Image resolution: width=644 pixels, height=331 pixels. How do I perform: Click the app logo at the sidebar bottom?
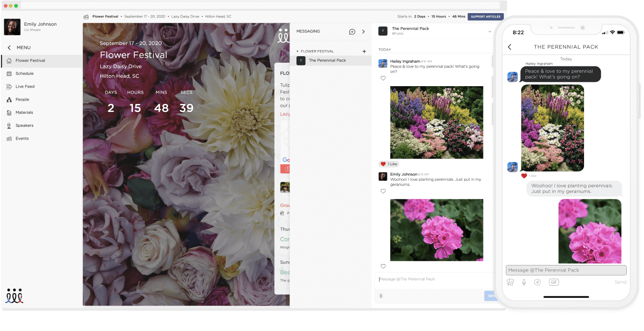pyautogui.click(x=15, y=296)
